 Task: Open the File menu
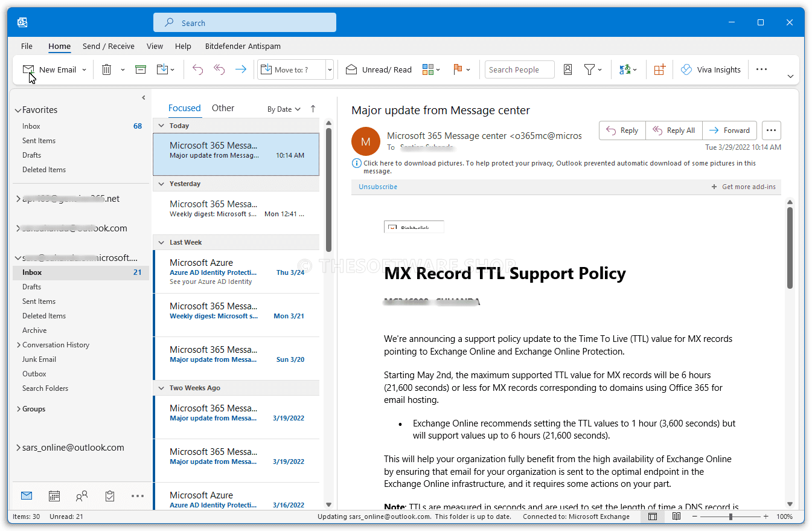[x=27, y=46]
